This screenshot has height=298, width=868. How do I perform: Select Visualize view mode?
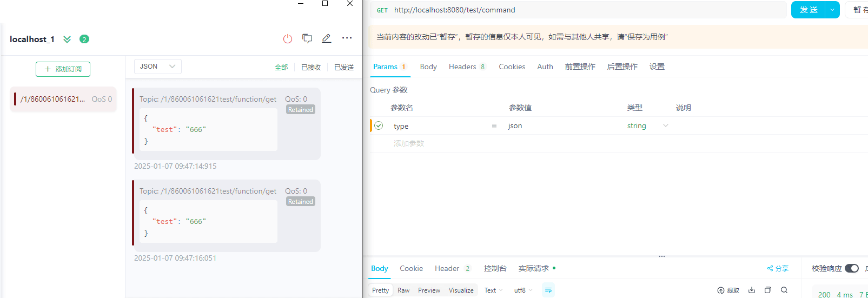(461, 290)
